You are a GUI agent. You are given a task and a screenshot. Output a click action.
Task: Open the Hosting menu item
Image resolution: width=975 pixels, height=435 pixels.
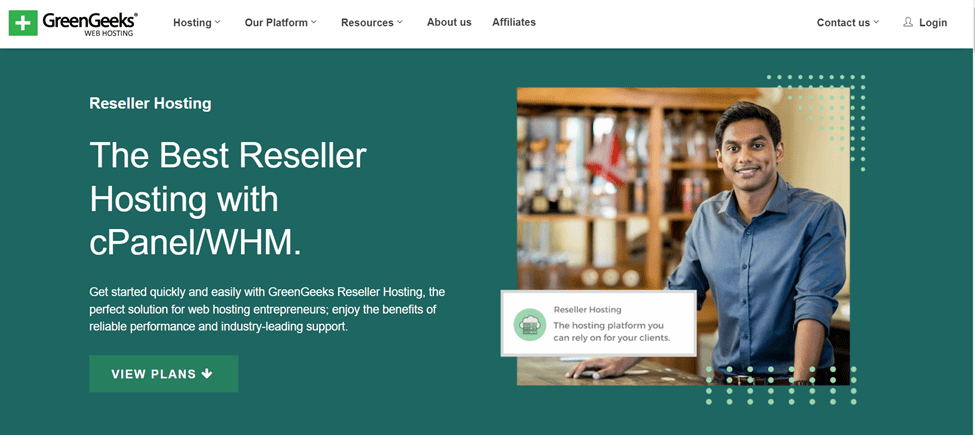(x=192, y=22)
